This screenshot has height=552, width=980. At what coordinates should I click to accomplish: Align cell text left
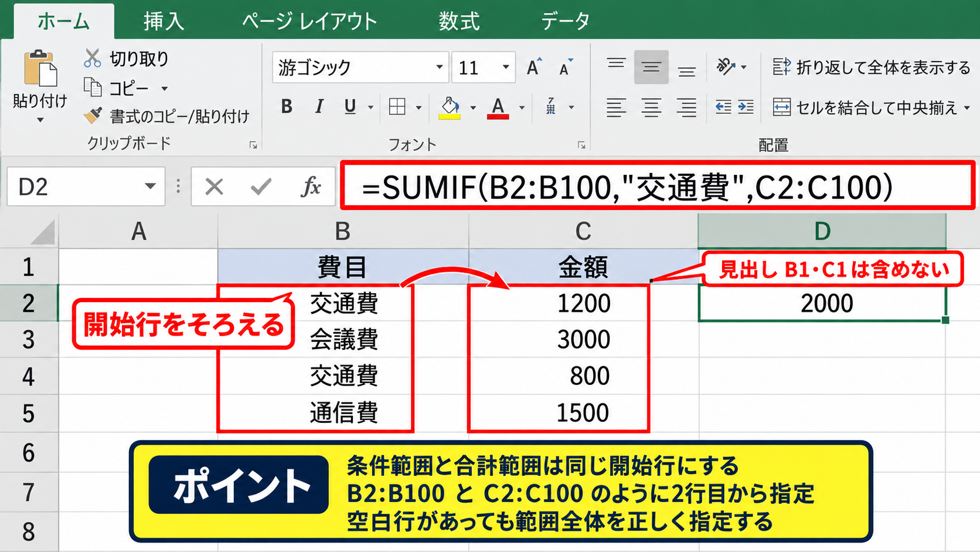pyautogui.click(x=616, y=107)
